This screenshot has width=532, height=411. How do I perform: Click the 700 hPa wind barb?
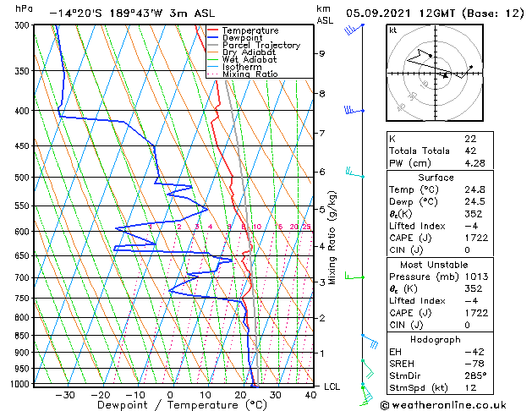[x=354, y=276]
